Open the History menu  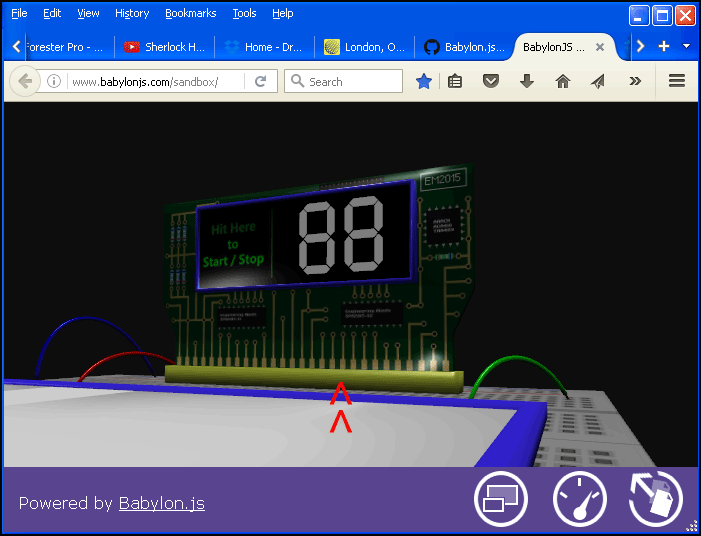tap(132, 13)
